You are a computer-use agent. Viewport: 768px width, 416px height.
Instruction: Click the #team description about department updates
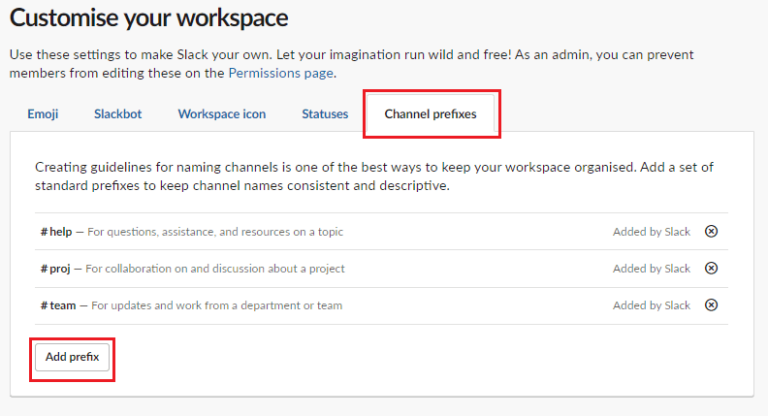pos(215,306)
